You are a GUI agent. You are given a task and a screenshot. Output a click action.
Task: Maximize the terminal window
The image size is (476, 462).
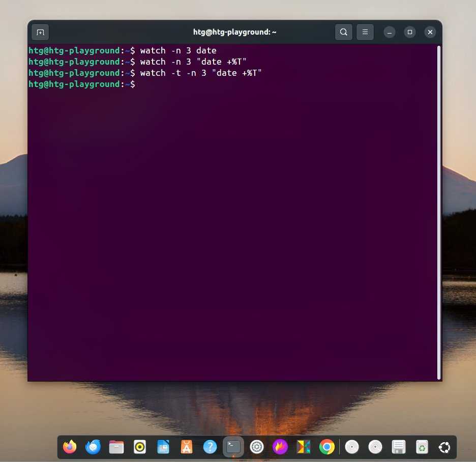tap(410, 32)
